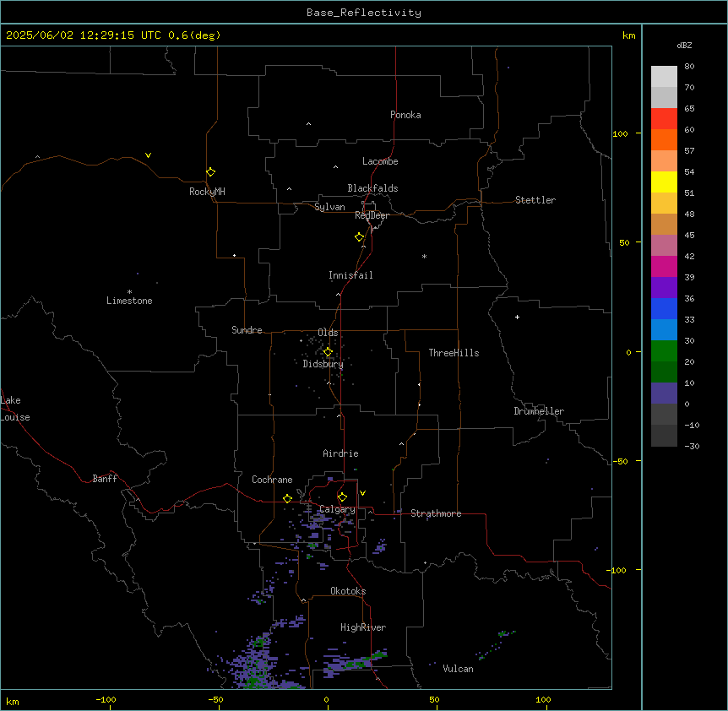Pick the red 60-65 dBZ legend swatch
The width and height of the screenshot is (728, 711).
(x=664, y=118)
